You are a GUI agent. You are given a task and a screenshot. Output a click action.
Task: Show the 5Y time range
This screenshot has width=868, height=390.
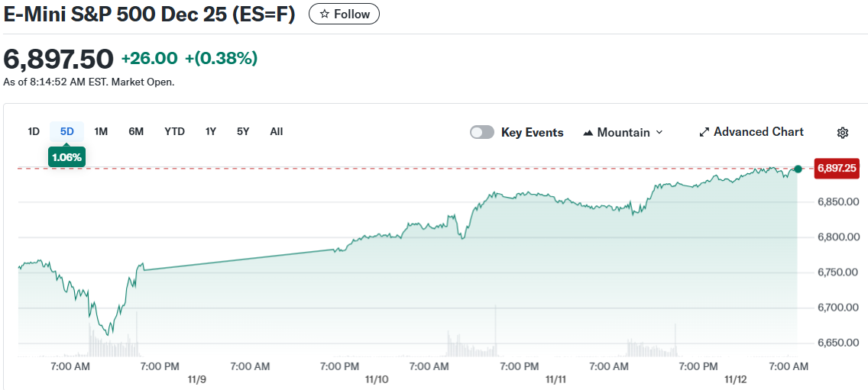coord(243,131)
